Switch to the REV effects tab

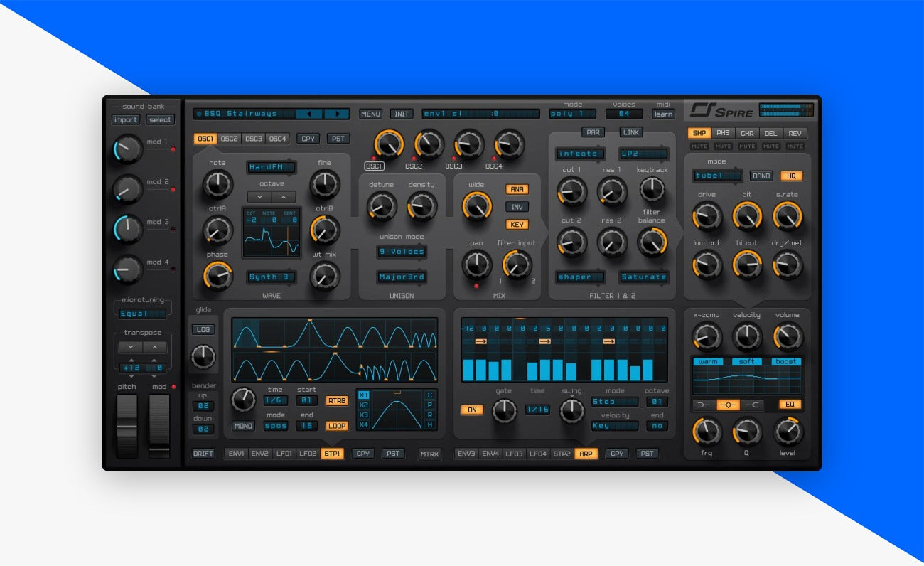point(795,133)
